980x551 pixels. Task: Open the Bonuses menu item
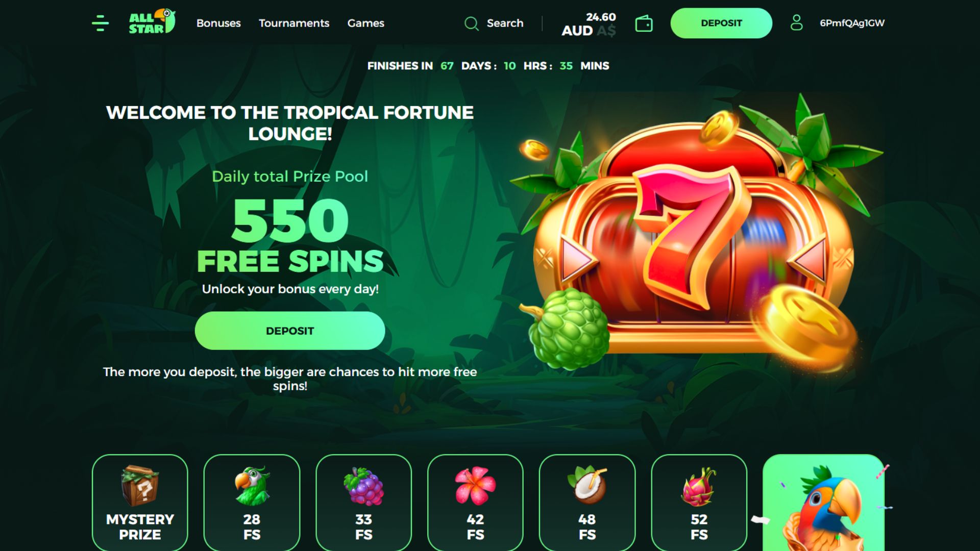click(218, 23)
